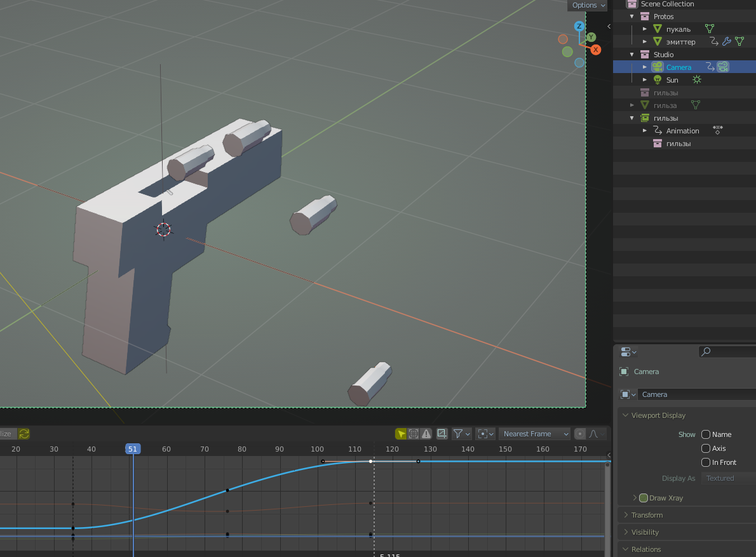Screen dimensions: 756x557
Task: Click the create ghost curves icon
Action: coord(442,434)
